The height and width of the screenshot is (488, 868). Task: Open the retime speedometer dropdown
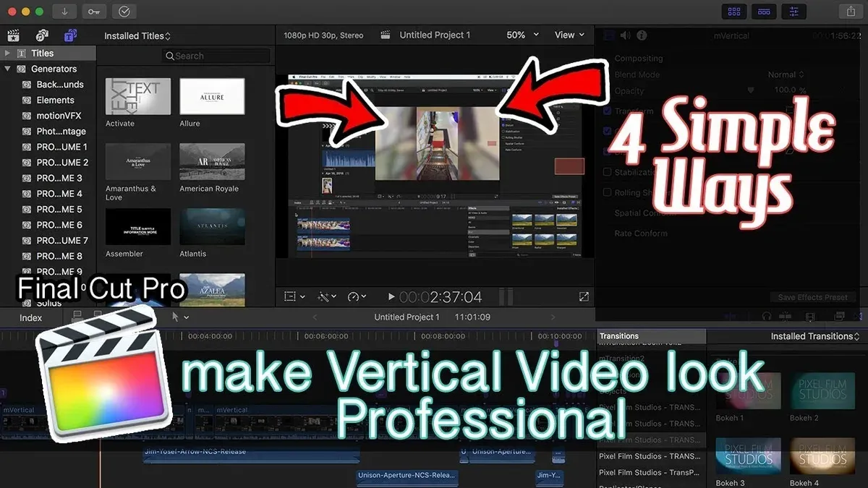pos(357,296)
